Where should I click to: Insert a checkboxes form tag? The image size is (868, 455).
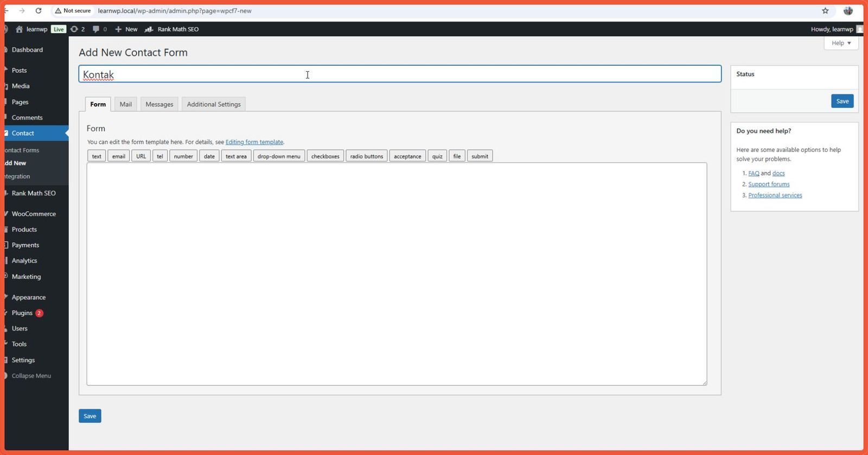point(325,156)
